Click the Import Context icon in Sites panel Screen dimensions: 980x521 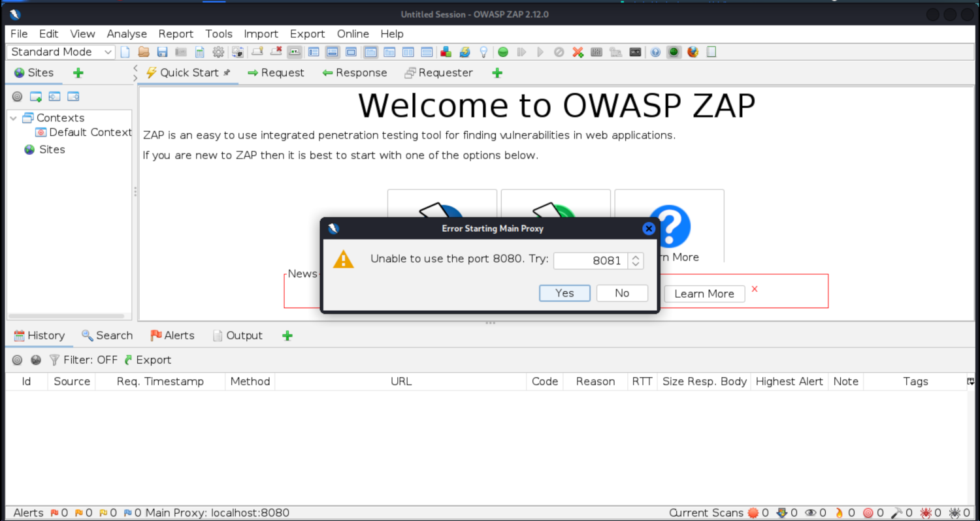tap(54, 97)
